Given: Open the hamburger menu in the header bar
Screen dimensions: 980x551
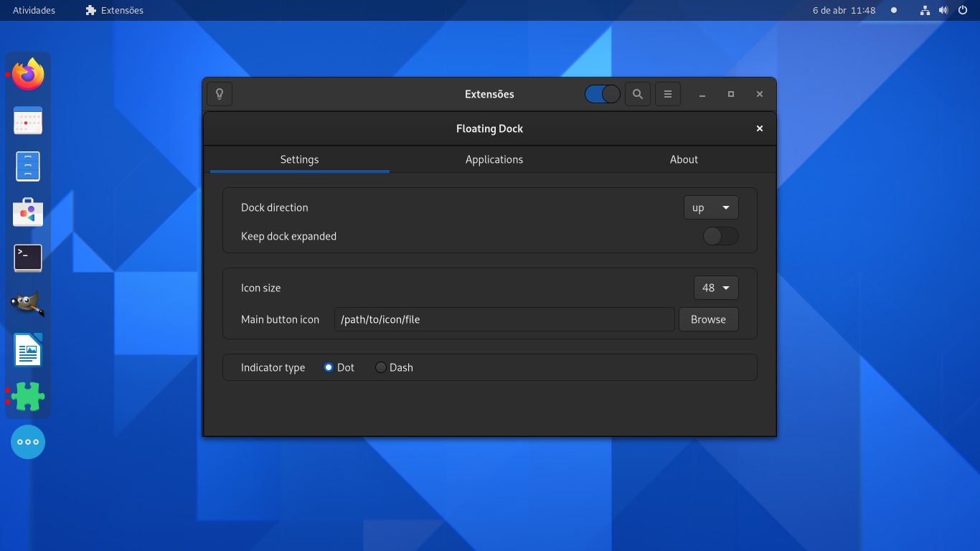Looking at the screenshot, I should click(x=667, y=93).
